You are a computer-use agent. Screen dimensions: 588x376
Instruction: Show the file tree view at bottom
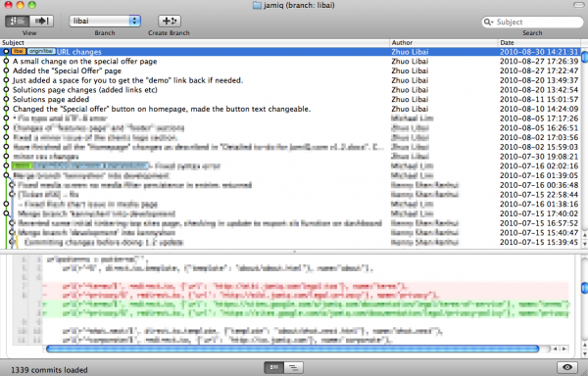(294, 368)
